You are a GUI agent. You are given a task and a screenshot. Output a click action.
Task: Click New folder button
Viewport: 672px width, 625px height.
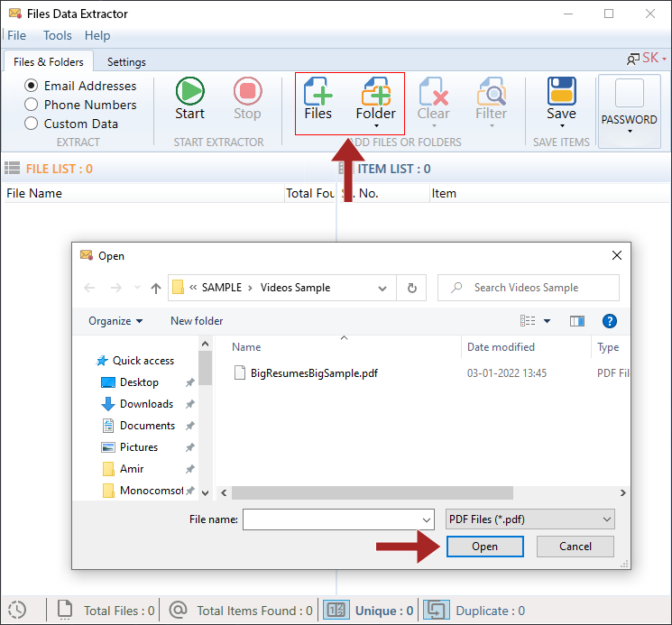pos(197,321)
